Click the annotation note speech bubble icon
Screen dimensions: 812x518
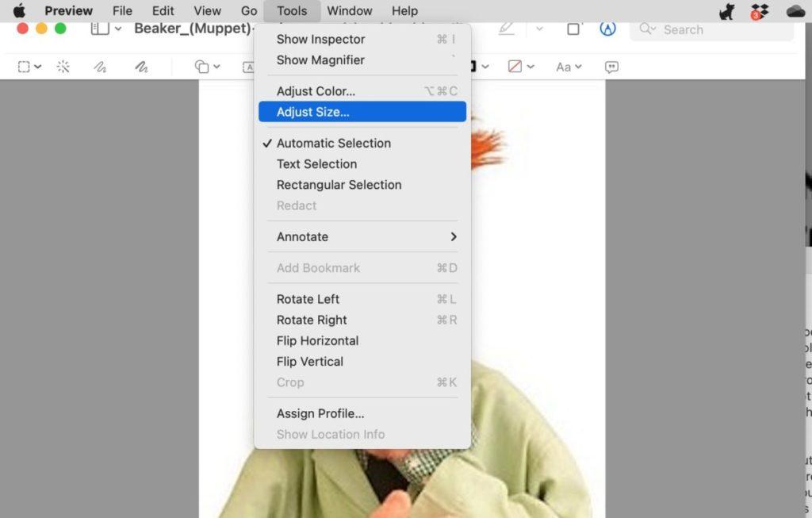(611, 67)
